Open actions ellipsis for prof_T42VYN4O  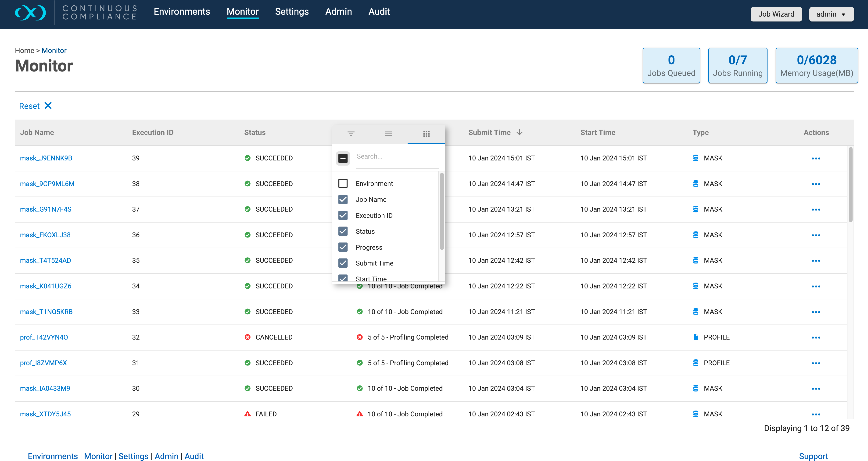pyautogui.click(x=816, y=337)
